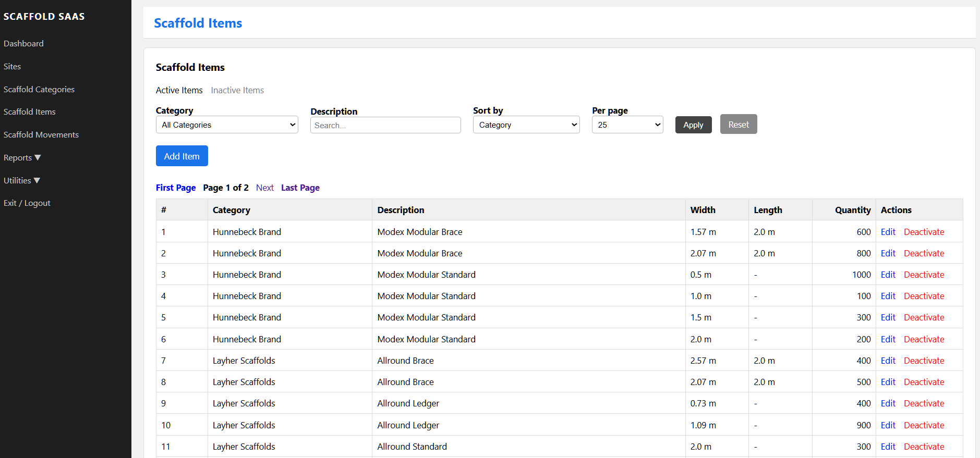Switch to the Active Items tab
Screen dimensions: 980x458
pyautogui.click(x=179, y=91)
